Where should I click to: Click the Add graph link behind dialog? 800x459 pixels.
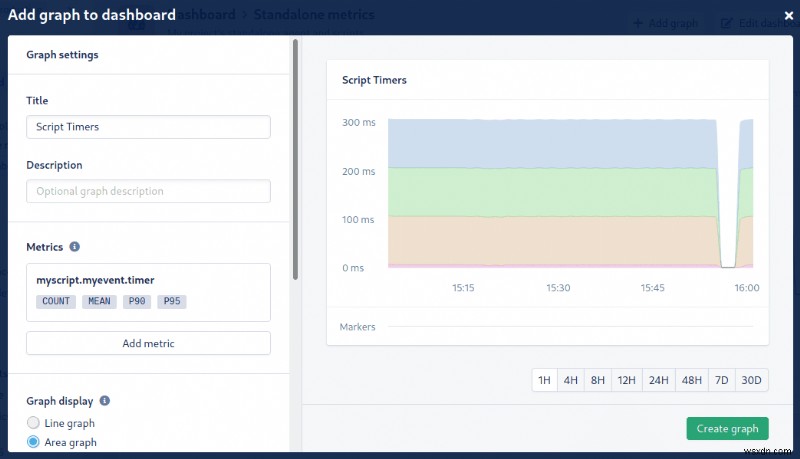(x=666, y=23)
